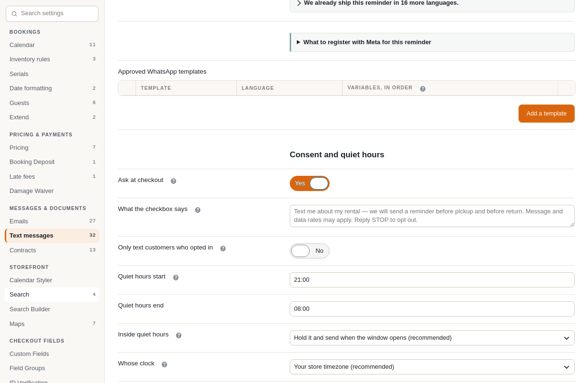Go to Calendar Styler page
Screen dimensions: 588x383
[x=52, y=280]
